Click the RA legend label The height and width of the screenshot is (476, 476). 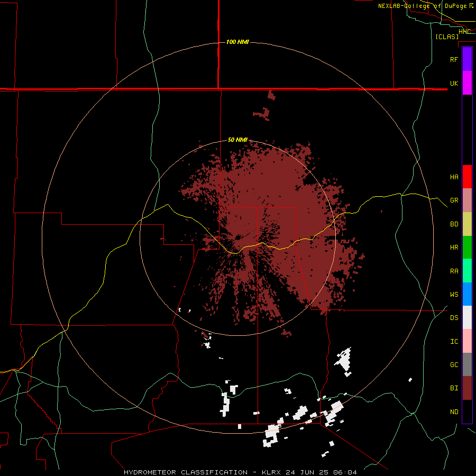click(x=454, y=271)
